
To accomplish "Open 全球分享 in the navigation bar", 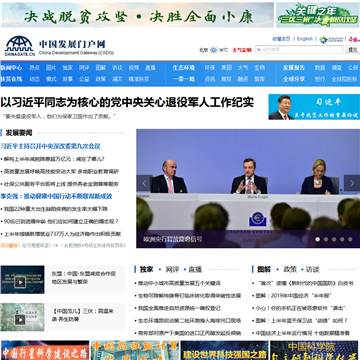I will click(294, 79).
